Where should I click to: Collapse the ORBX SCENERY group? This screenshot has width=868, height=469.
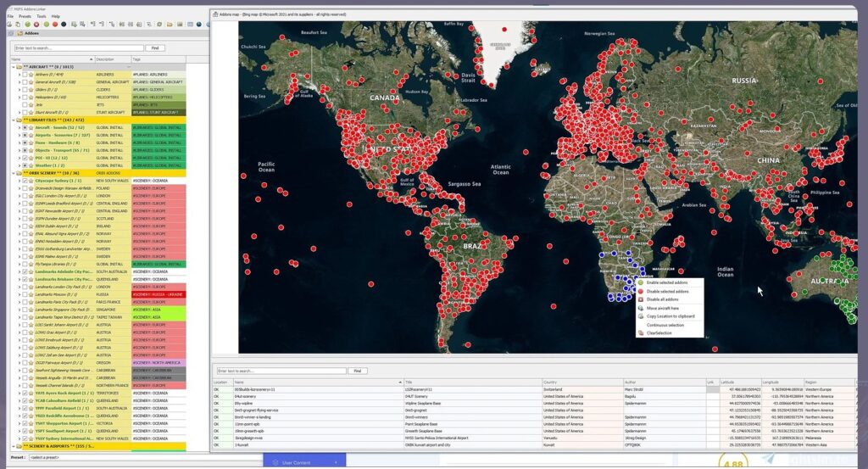[14, 173]
